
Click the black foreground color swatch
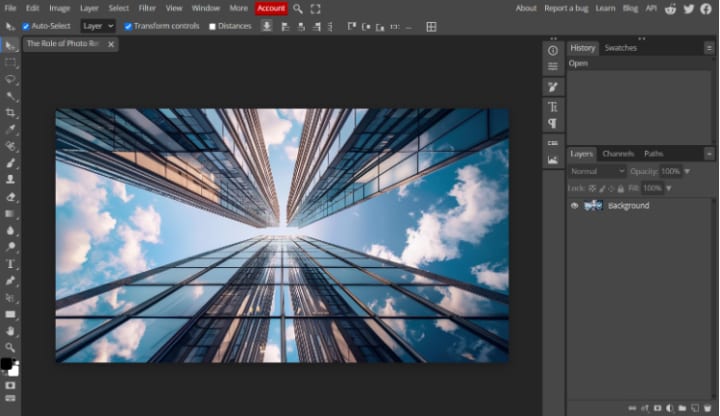pyautogui.click(x=6, y=364)
